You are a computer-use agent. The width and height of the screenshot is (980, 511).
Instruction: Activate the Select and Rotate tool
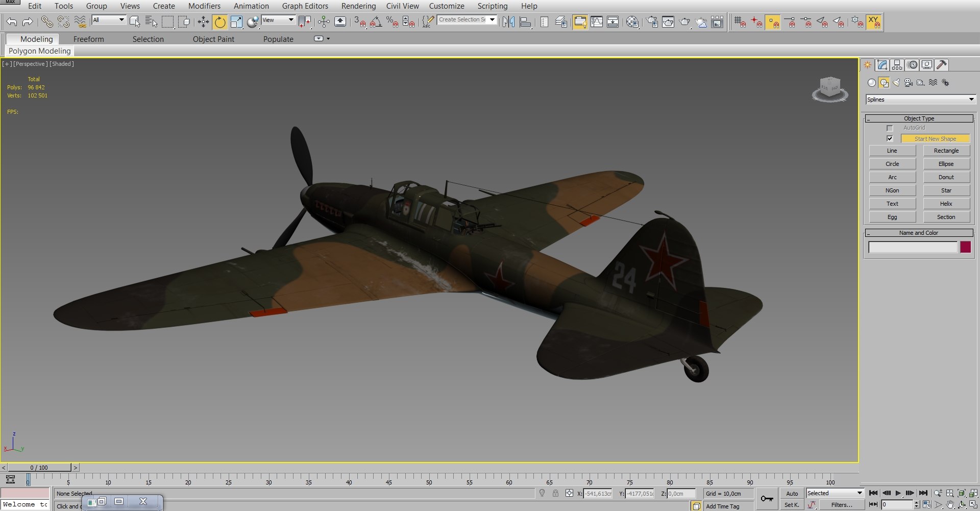tap(220, 21)
